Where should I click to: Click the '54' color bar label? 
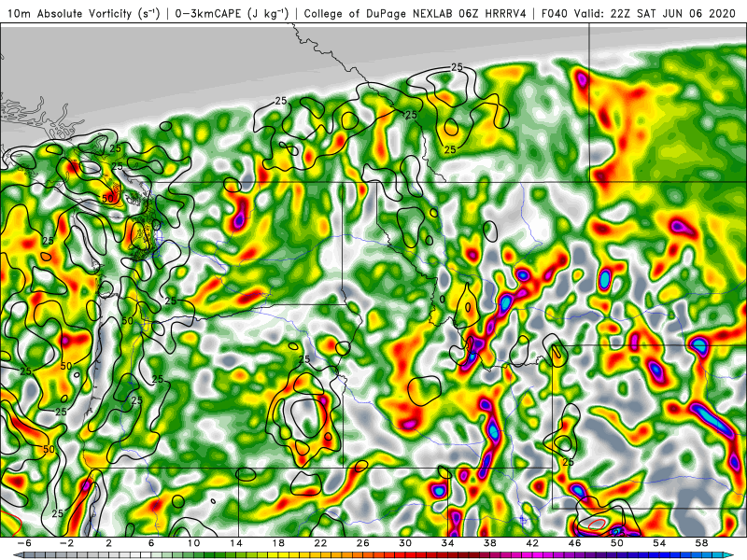[660, 543]
